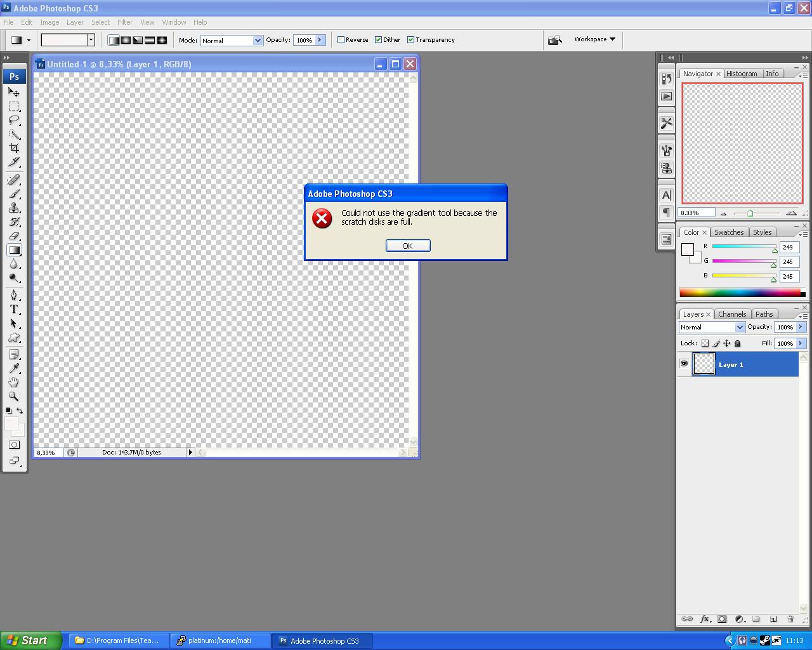Open the tool preset picker arrow
Screen dimensions: 812x650
[29, 40]
